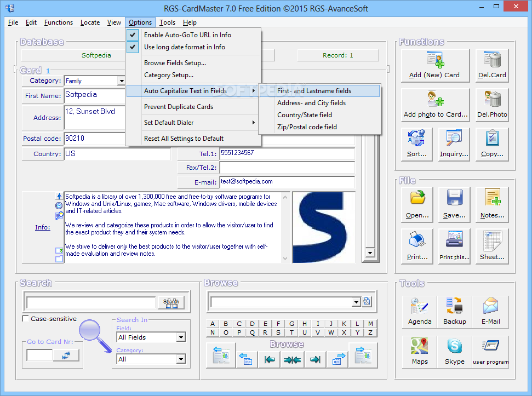This screenshot has height=396, width=532.
Task: Jump to the last card
Action: 315,359
